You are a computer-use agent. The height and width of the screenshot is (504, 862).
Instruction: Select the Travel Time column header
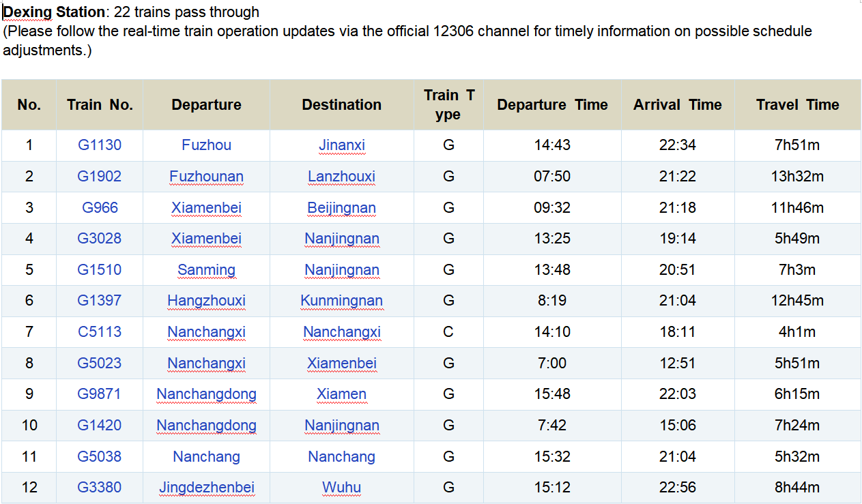797,104
